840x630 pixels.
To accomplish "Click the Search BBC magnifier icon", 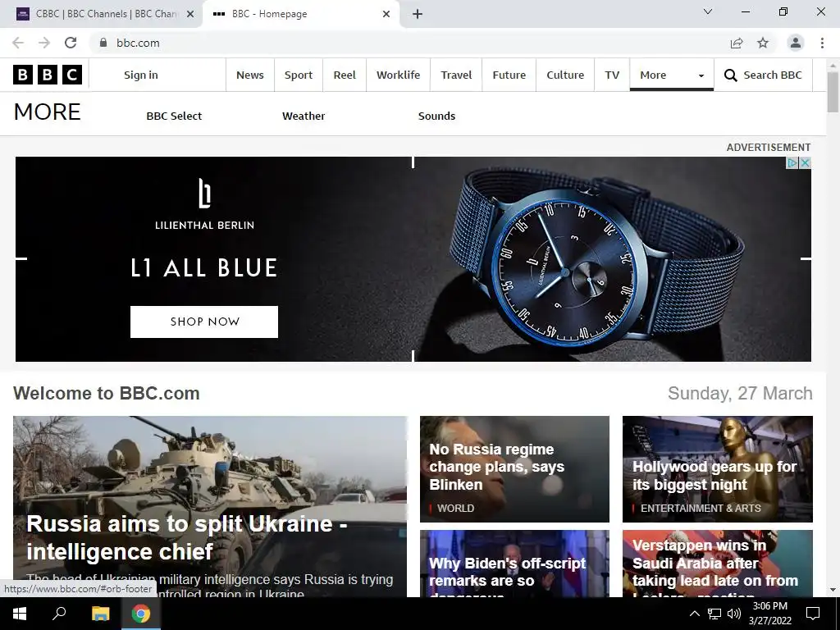I will pyautogui.click(x=731, y=75).
